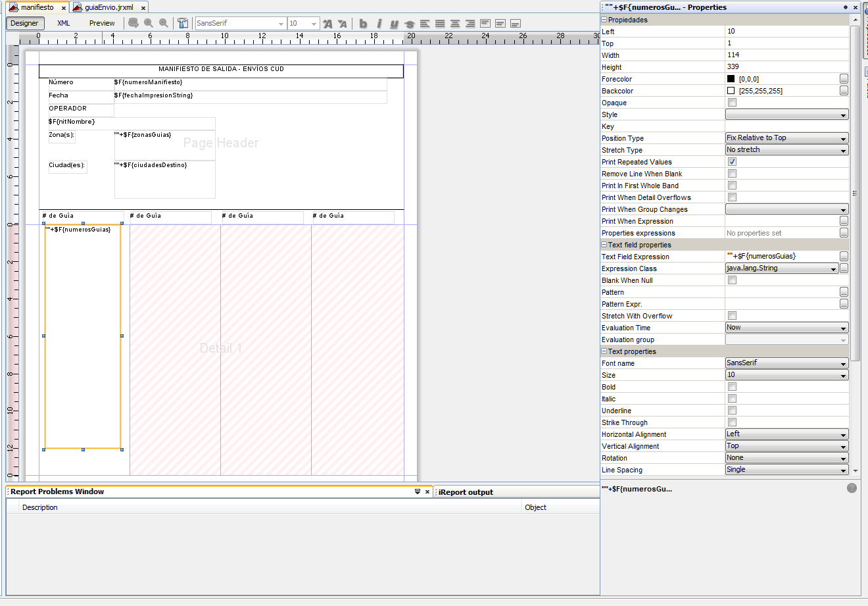Click the underline icon in the toolbar
This screenshot has width=868, height=606.
(393, 24)
